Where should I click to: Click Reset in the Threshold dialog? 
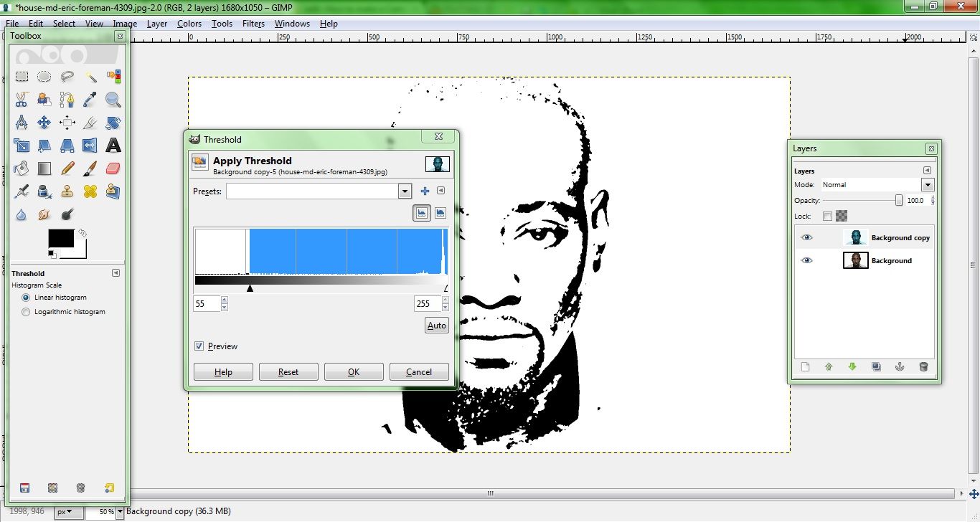pyautogui.click(x=288, y=371)
